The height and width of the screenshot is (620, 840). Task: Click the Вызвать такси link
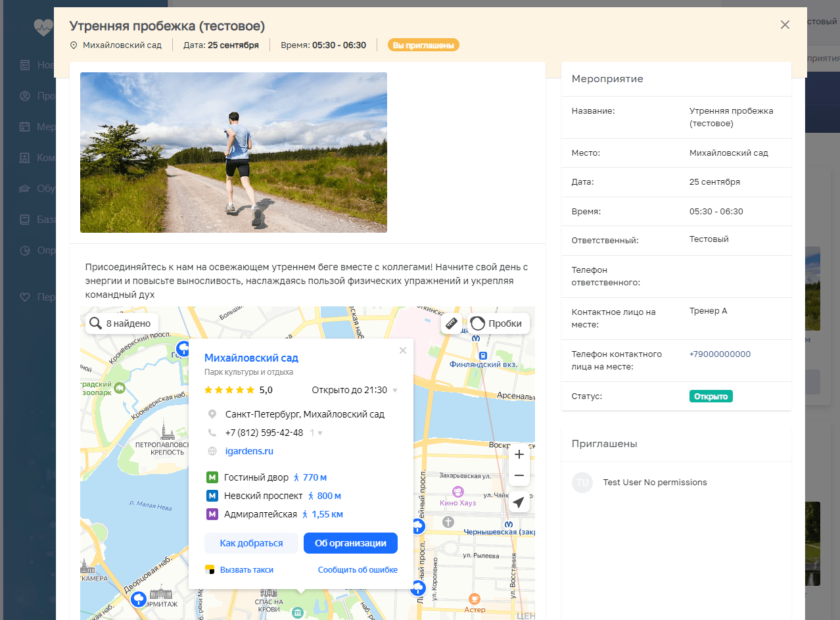tap(246, 570)
